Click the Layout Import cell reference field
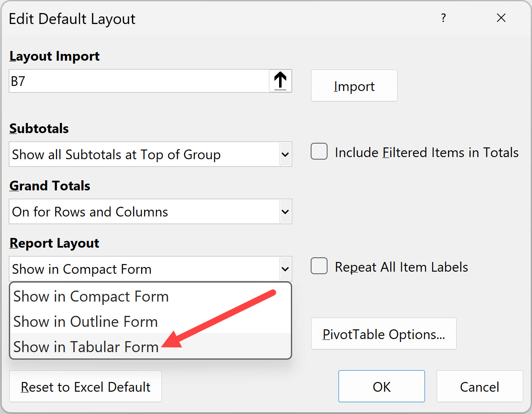The width and height of the screenshot is (532, 414). [139, 81]
